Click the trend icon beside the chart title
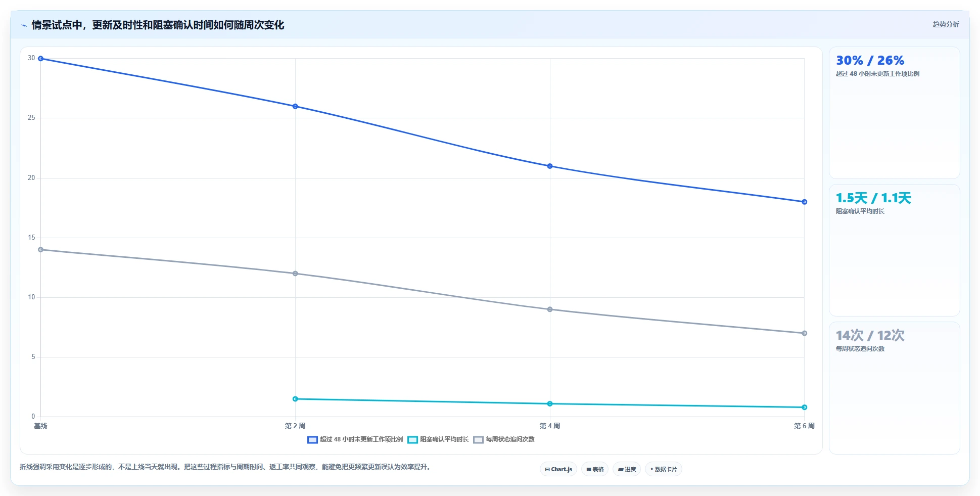The width and height of the screenshot is (980, 496). point(24,25)
